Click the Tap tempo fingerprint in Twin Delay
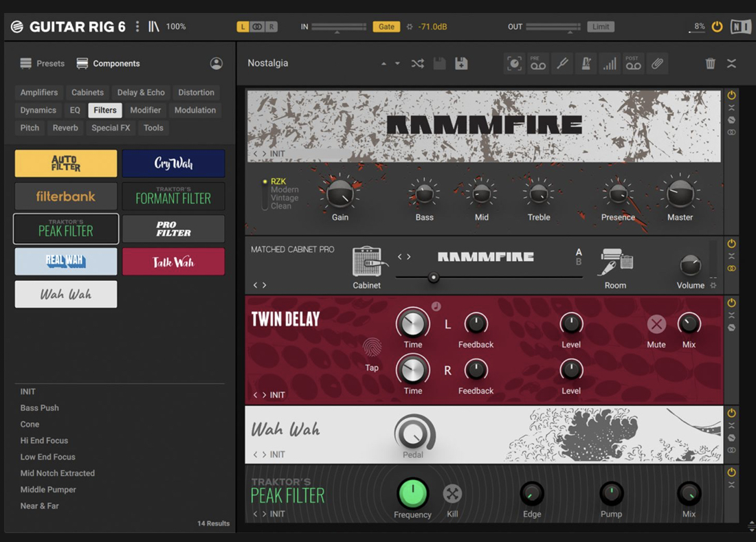The image size is (756, 542). 372,347
